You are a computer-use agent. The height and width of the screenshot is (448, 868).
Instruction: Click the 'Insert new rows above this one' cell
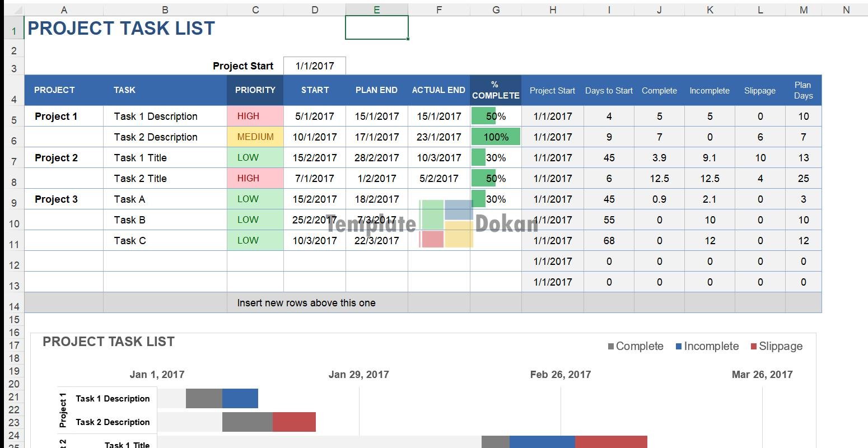click(x=306, y=303)
